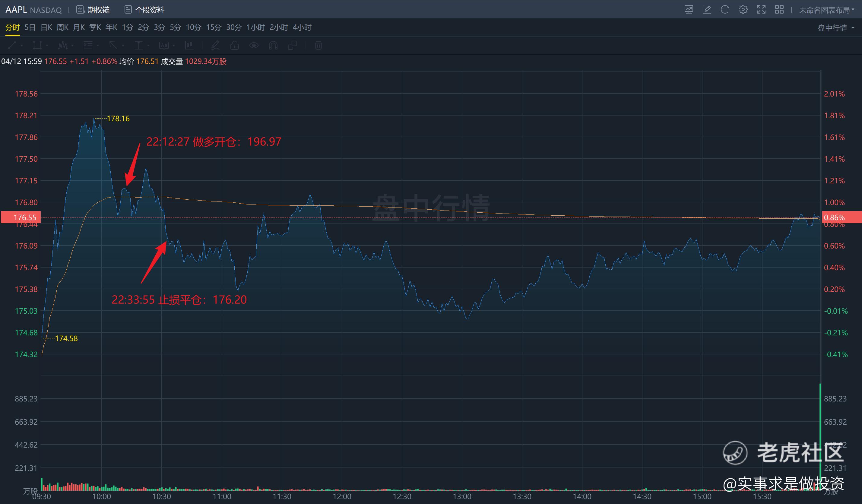Select the rectangle shape drawing tool
Viewport: 862px width, 504px height.
pos(37,45)
